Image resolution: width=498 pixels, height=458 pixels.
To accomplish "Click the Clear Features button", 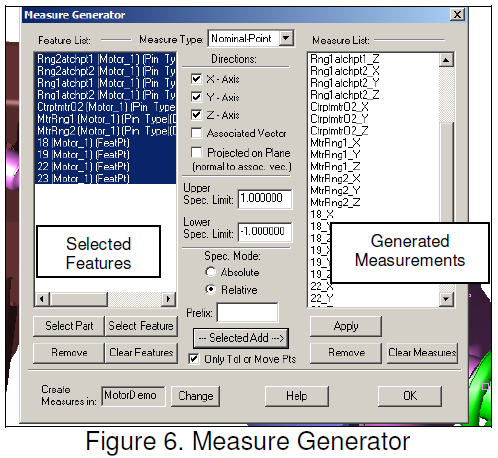I will 141,353.
